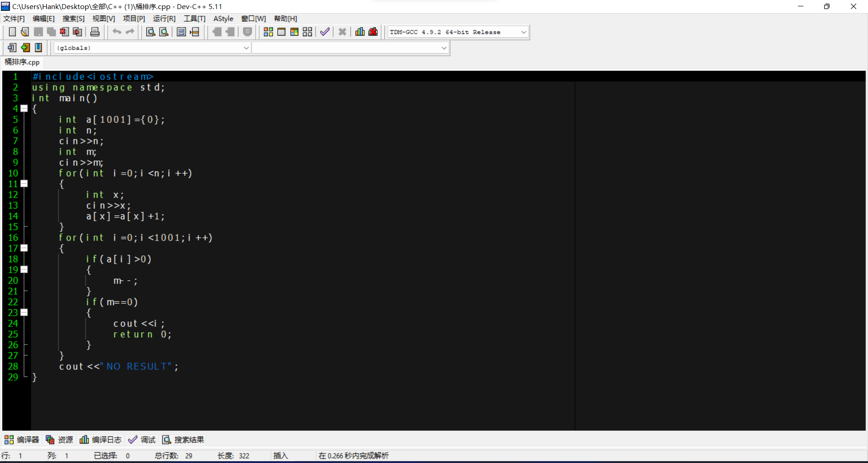Click the Stop execution X icon
The width and height of the screenshot is (868, 463).
pyautogui.click(x=342, y=32)
